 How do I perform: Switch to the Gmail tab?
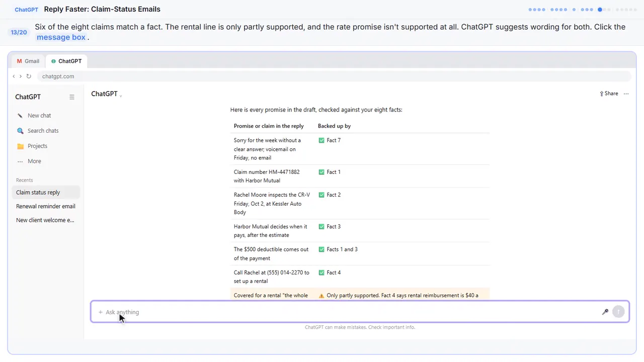[x=28, y=61]
